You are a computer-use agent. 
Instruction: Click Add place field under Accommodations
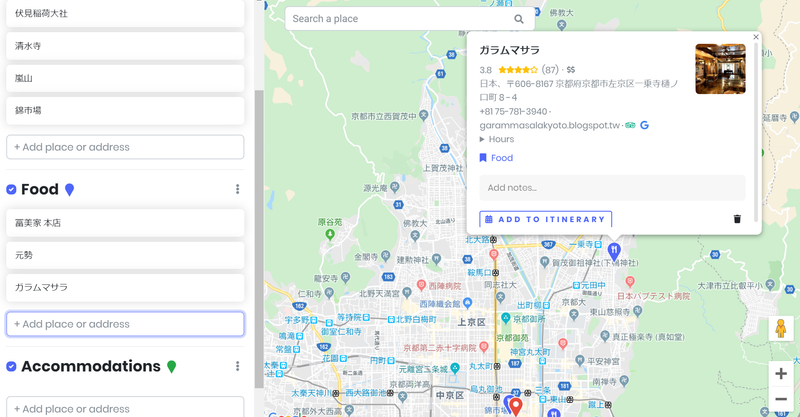click(x=125, y=408)
